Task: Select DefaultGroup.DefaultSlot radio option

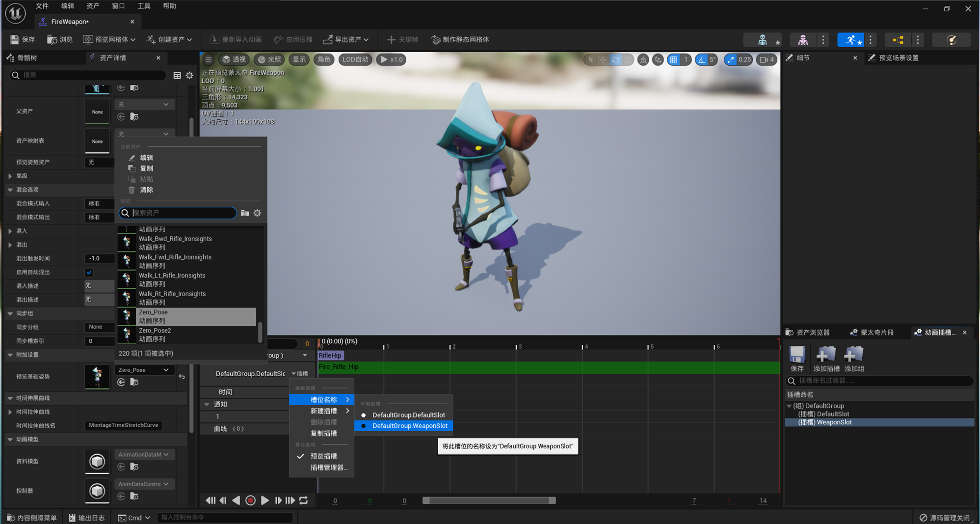Action: (403, 415)
